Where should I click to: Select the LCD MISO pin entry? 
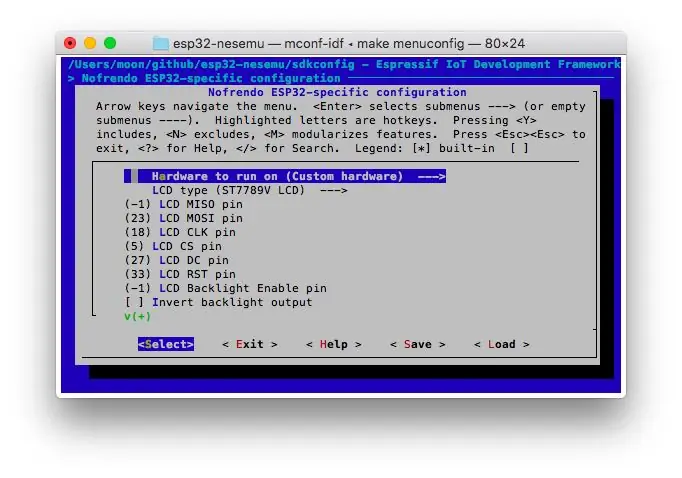click(184, 204)
